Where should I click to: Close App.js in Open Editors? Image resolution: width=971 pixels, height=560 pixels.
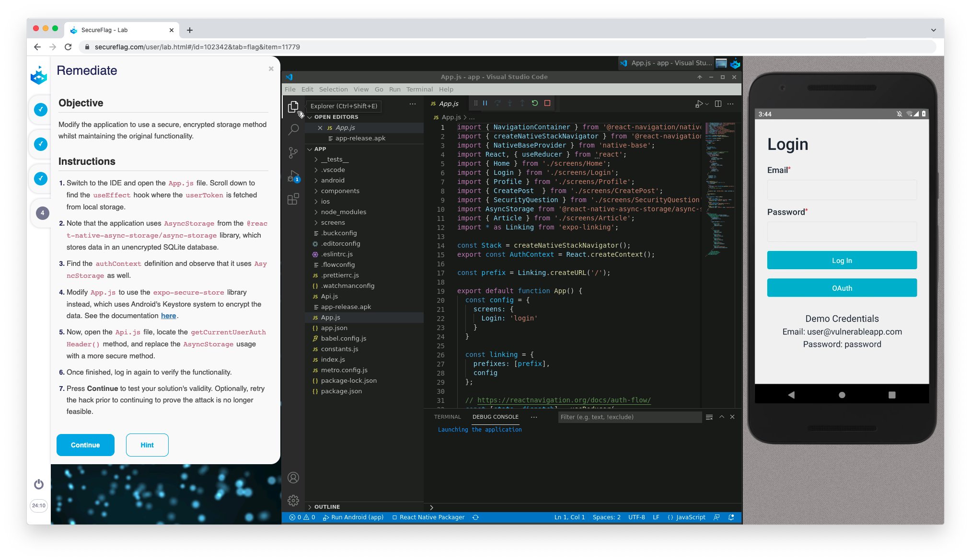point(320,128)
